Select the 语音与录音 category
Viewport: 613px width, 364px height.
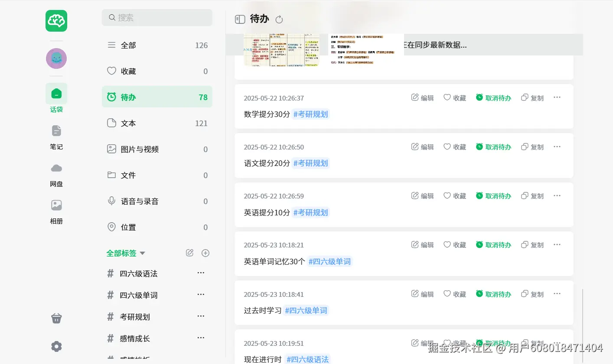(x=157, y=201)
